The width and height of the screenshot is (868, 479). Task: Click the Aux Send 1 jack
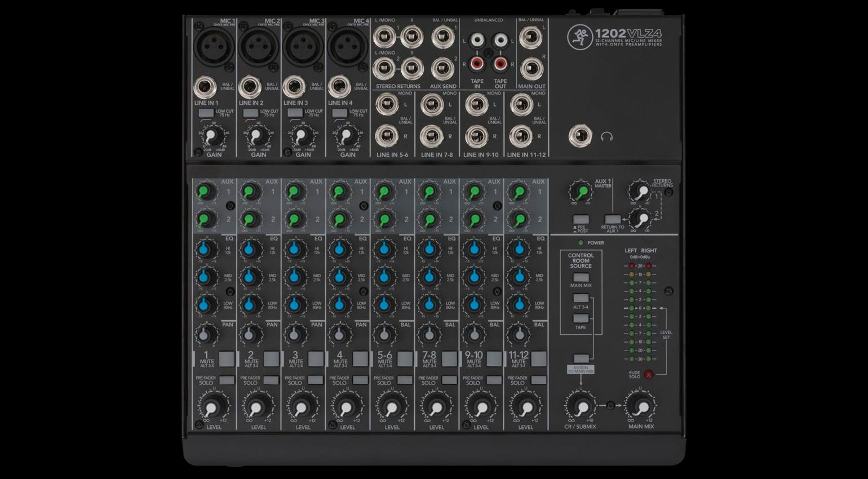pos(443,38)
